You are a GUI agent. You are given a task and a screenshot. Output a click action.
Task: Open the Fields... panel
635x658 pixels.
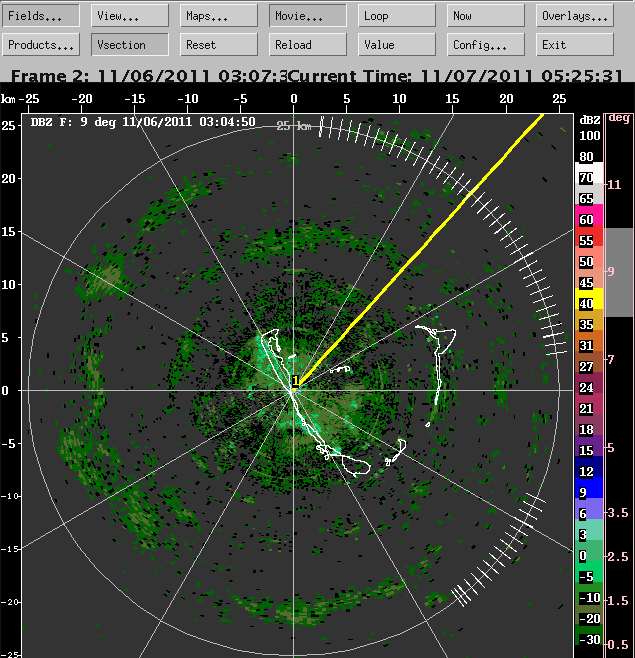tap(41, 16)
